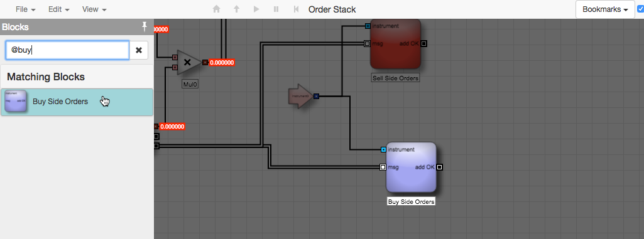Toggle the checkbox next to Bookmarks
This screenshot has width=644, height=239.
640,9
